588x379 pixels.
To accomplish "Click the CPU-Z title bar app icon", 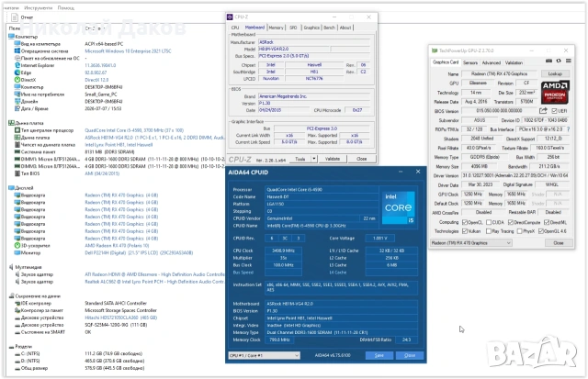I will pyautogui.click(x=230, y=17).
